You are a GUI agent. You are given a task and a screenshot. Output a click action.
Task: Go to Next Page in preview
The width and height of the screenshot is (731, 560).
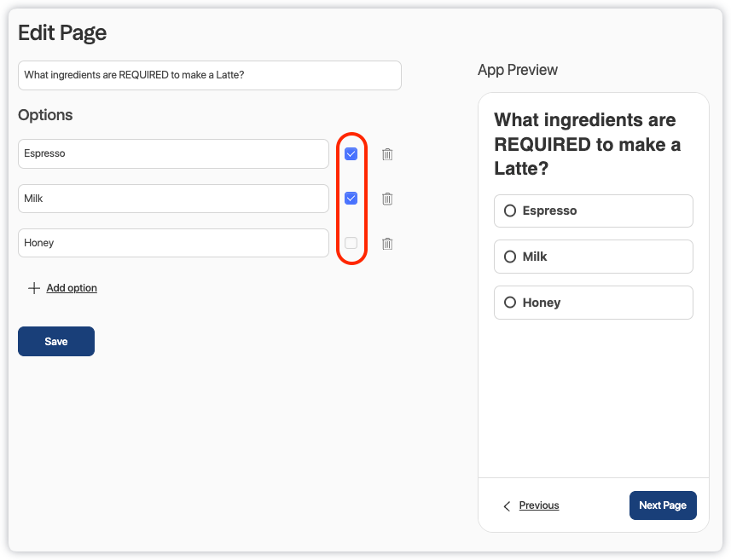pyautogui.click(x=663, y=505)
